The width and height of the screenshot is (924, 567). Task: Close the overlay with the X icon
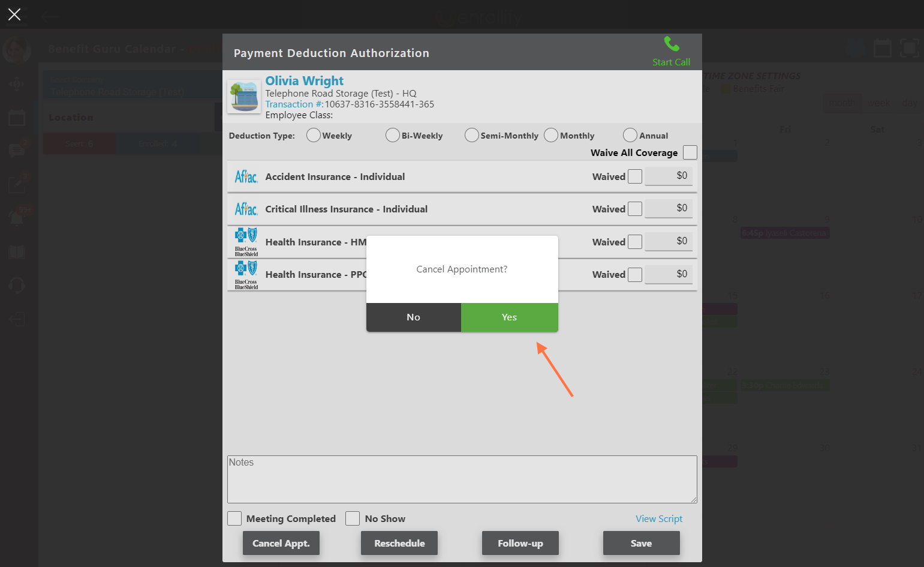pos(14,14)
